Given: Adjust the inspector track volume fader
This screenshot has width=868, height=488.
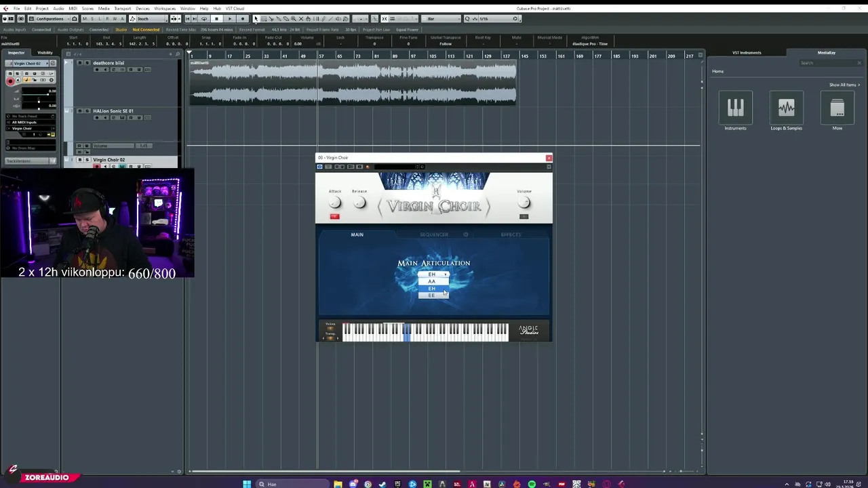Looking at the screenshot, I should point(39,94).
